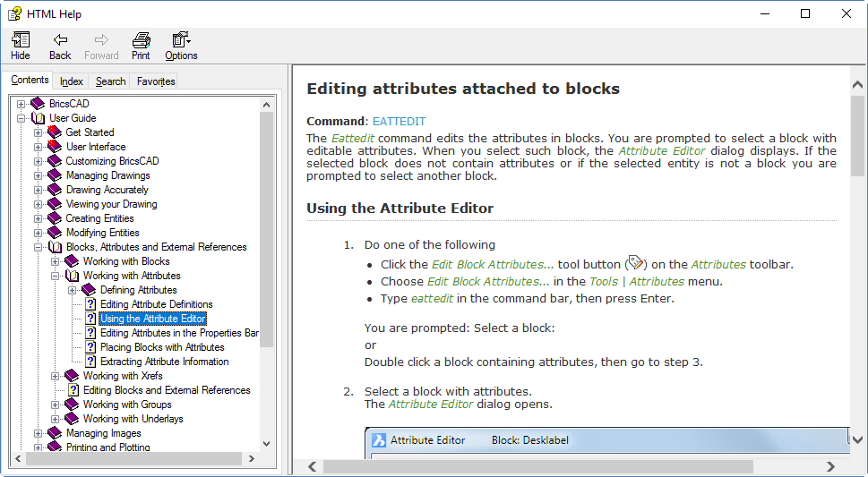
Task: Click the Using the Attribute Editor page icon
Action: pyautogui.click(x=90, y=319)
